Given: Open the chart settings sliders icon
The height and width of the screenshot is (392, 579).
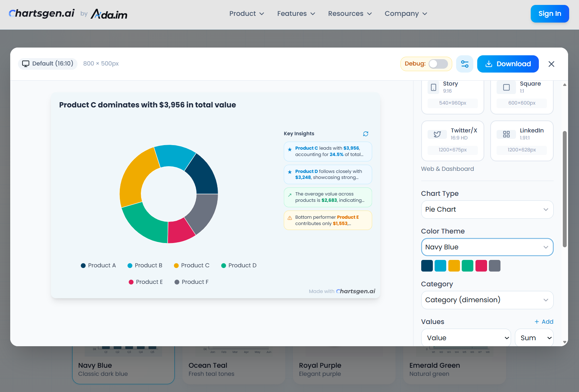Looking at the screenshot, I should pyautogui.click(x=465, y=64).
